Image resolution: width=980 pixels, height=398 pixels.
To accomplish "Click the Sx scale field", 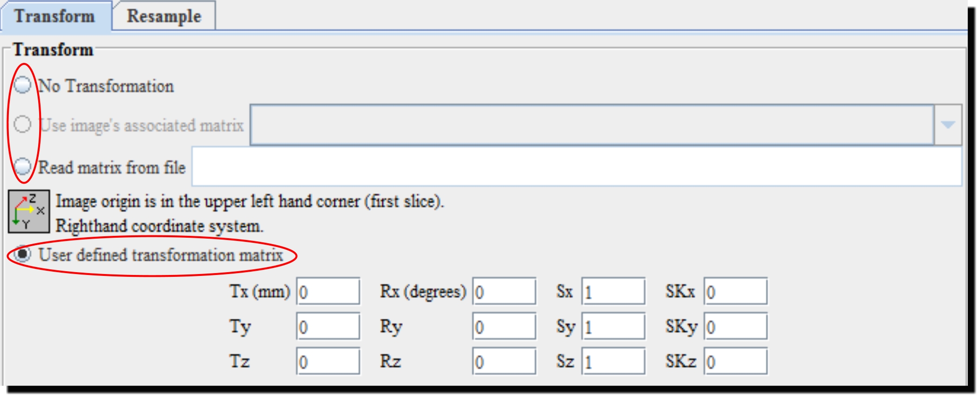I will (613, 292).
